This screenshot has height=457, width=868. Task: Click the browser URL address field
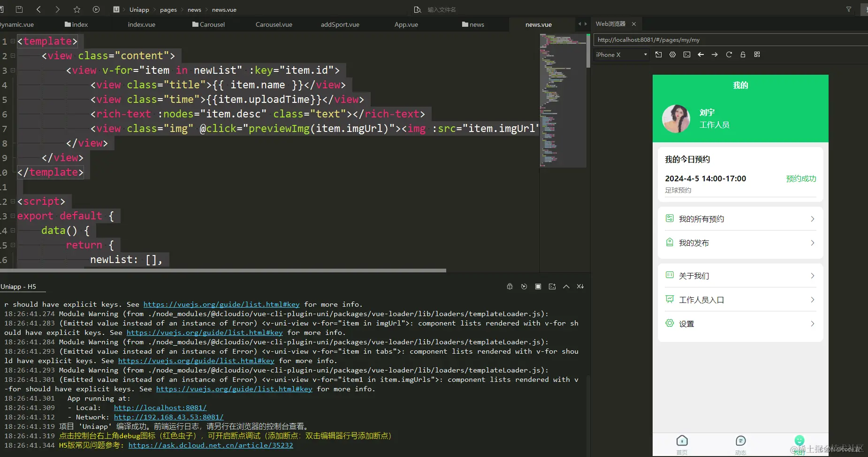730,40
